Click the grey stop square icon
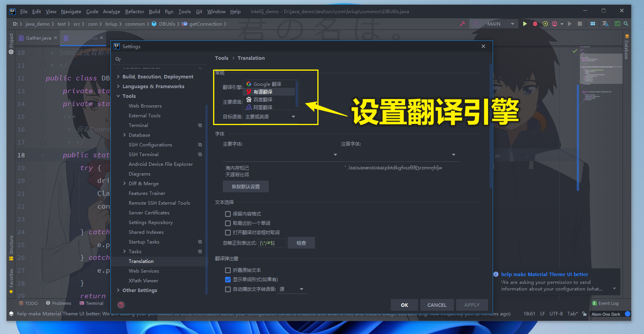Screen dimensions: 644x334 tap(580, 24)
